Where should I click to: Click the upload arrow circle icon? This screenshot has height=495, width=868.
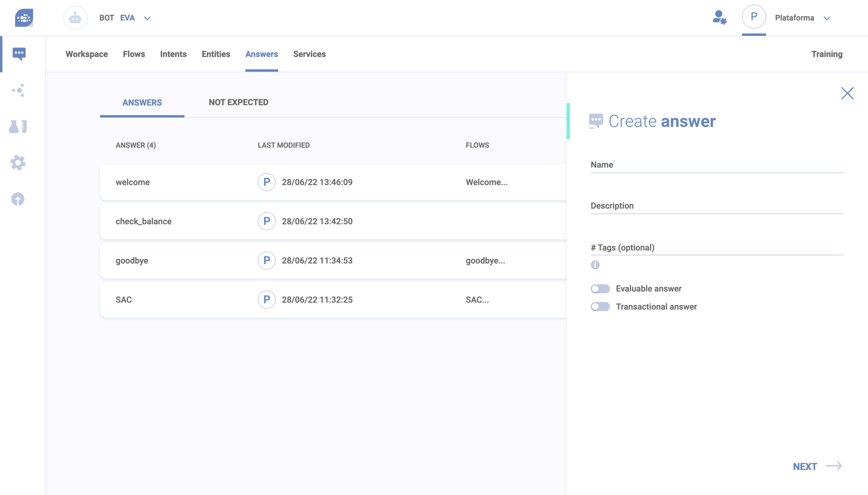click(18, 199)
